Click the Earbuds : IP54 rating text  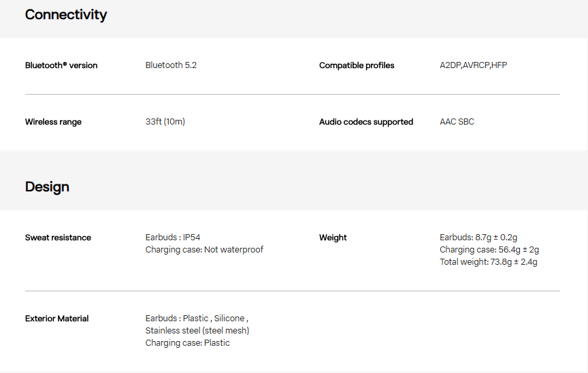pyautogui.click(x=173, y=238)
